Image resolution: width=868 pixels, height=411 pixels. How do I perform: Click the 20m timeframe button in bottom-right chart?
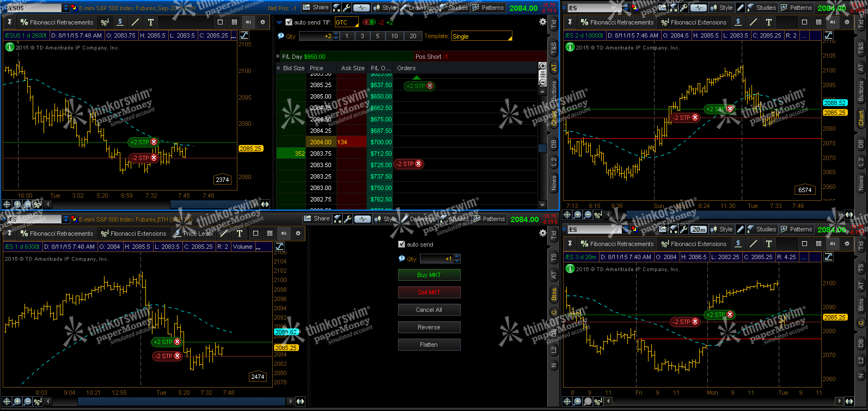coord(699,229)
